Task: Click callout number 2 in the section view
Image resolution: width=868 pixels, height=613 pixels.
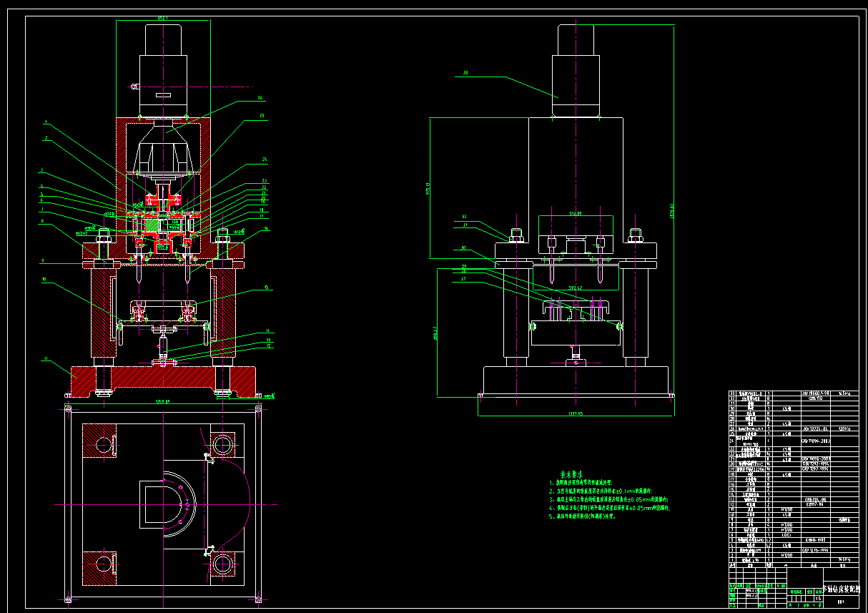Action: 46,137
